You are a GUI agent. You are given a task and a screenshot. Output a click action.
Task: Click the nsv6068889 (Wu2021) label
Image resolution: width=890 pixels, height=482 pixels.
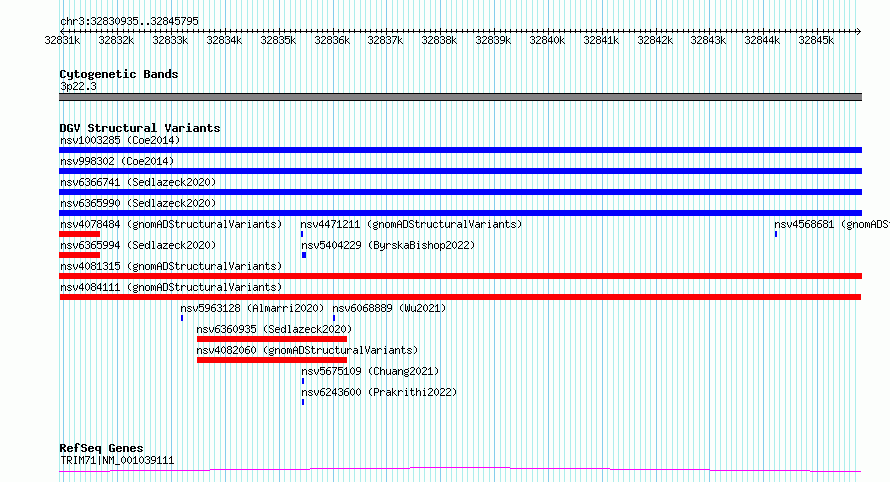(389, 308)
